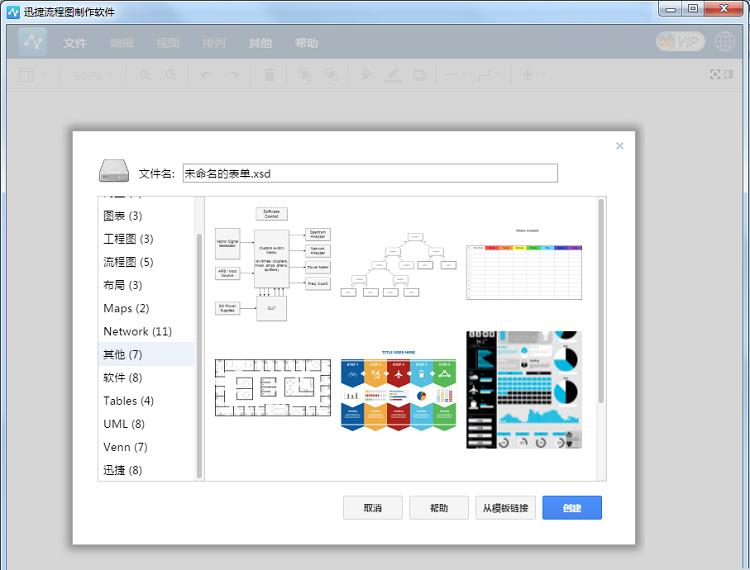Click the app logo icon in the header

point(33,42)
